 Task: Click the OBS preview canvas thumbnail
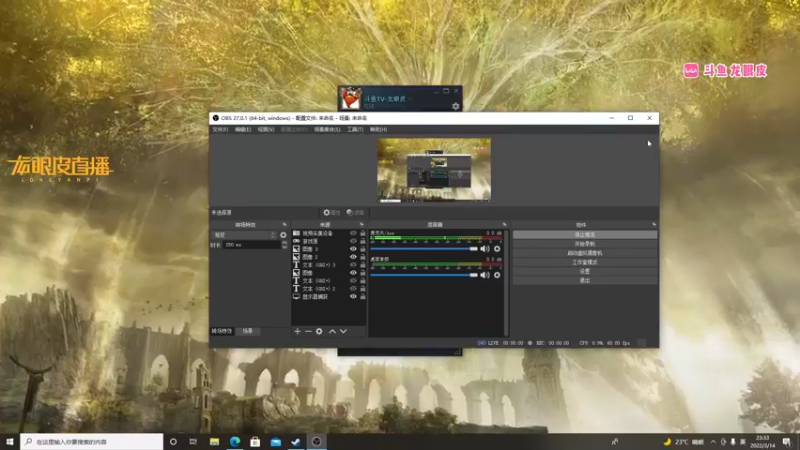(x=434, y=169)
